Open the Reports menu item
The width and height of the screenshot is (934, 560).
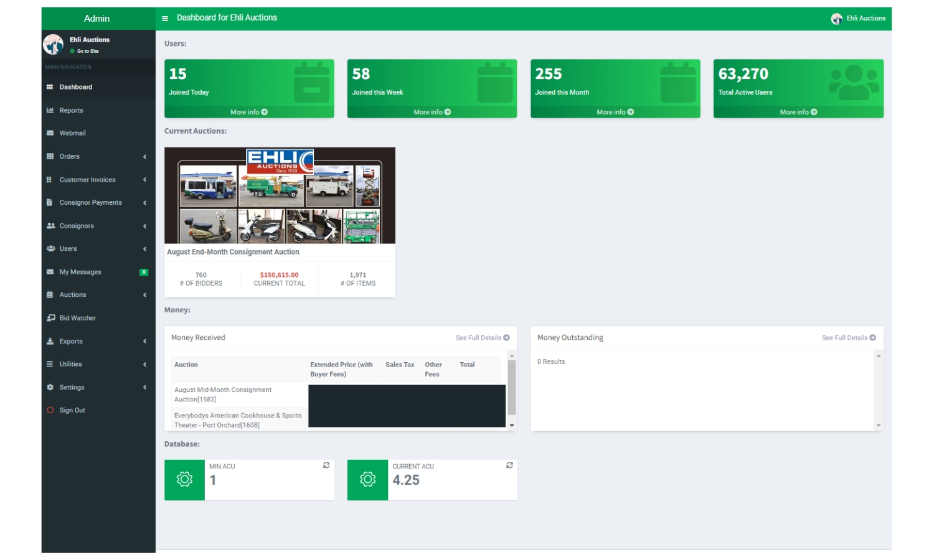tap(98, 110)
